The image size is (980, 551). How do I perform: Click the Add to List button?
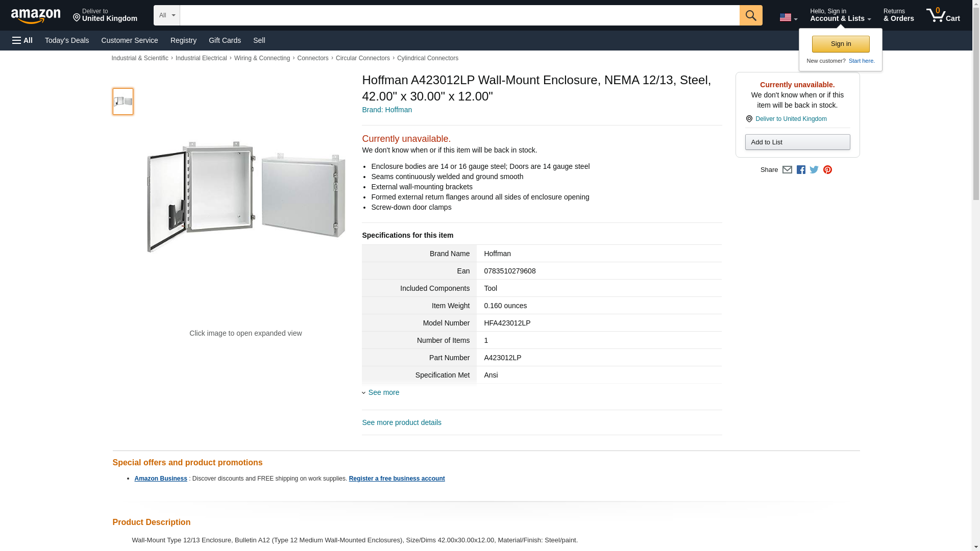click(797, 142)
